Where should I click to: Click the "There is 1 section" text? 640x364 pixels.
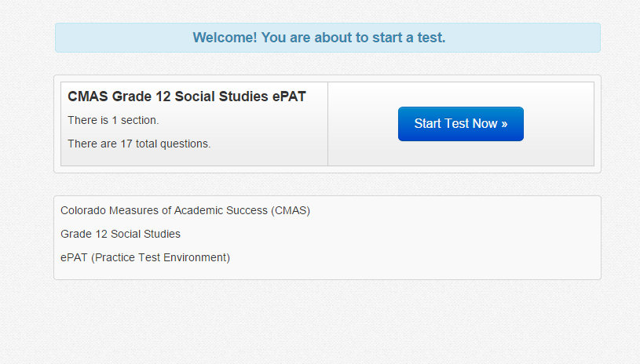(113, 121)
